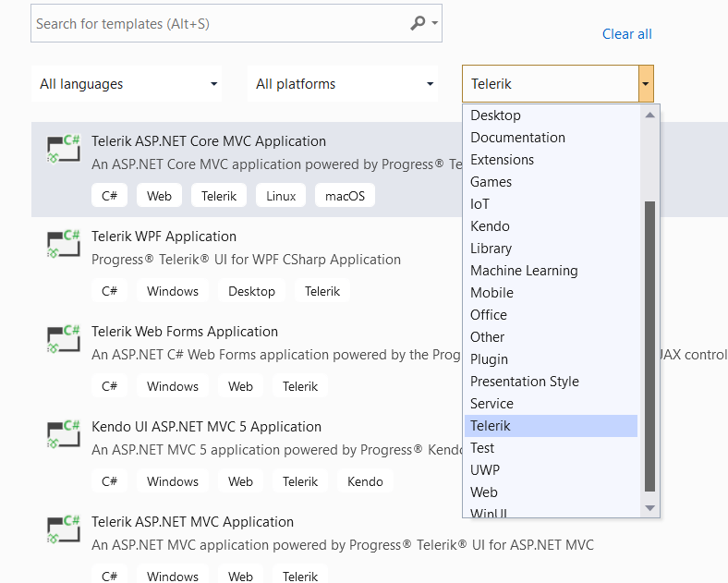Image resolution: width=728 pixels, height=583 pixels.
Task: Click Kendo UI ASP.NET MVC 5 icon
Action: 63,433
